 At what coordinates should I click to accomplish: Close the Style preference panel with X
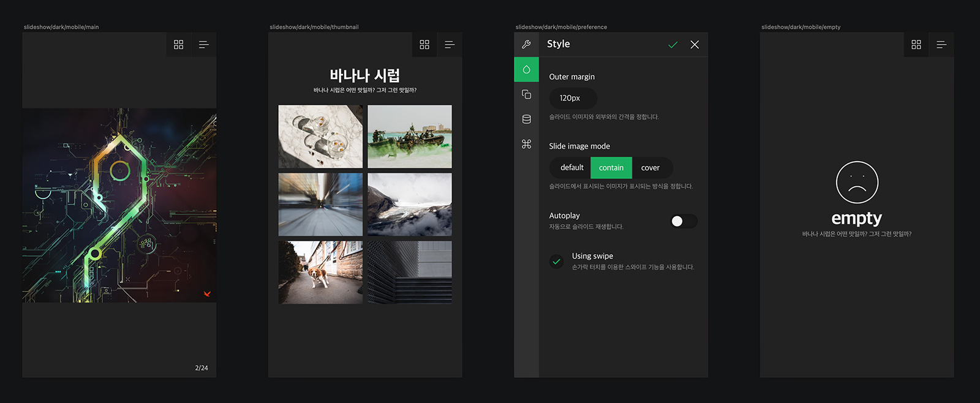[x=695, y=45]
